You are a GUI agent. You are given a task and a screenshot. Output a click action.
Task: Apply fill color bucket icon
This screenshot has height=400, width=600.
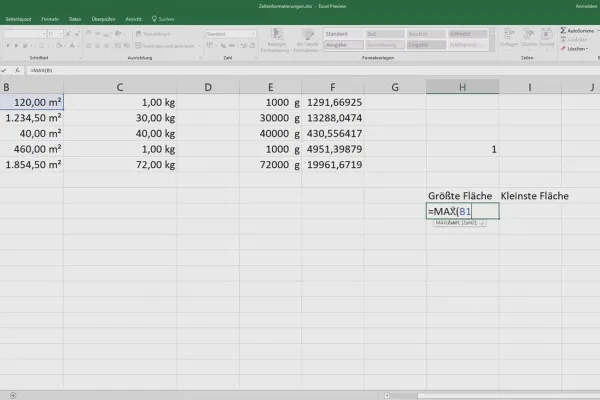tap(59, 46)
